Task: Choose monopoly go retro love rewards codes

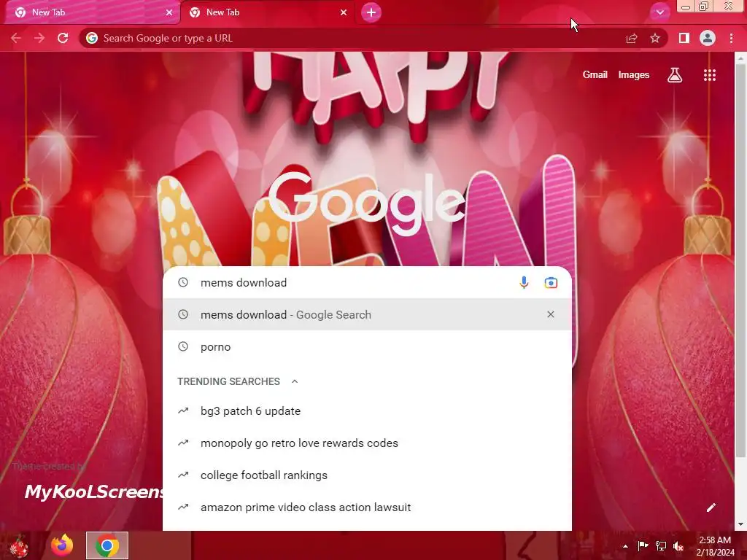Action: click(368, 443)
